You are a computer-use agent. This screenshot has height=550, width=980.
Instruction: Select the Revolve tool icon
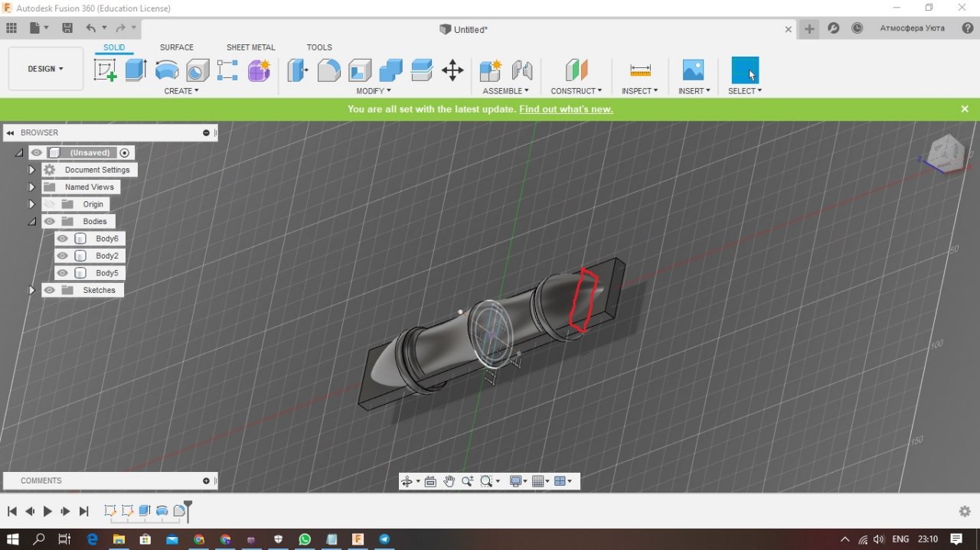[x=167, y=70]
